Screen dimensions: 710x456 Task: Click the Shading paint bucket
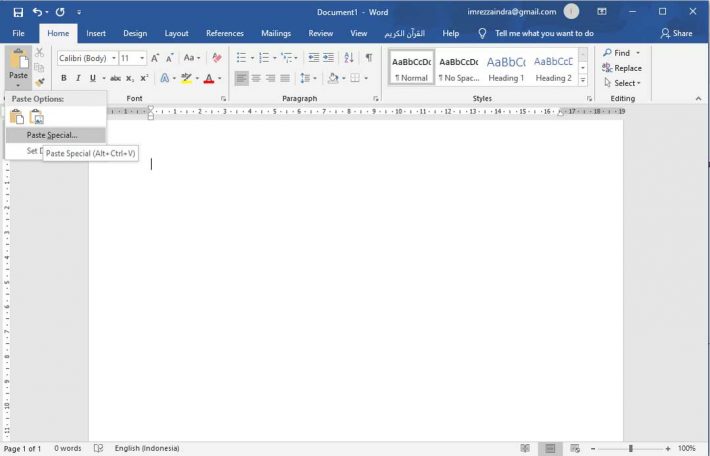pyautogui.click(x=333, y=78)
